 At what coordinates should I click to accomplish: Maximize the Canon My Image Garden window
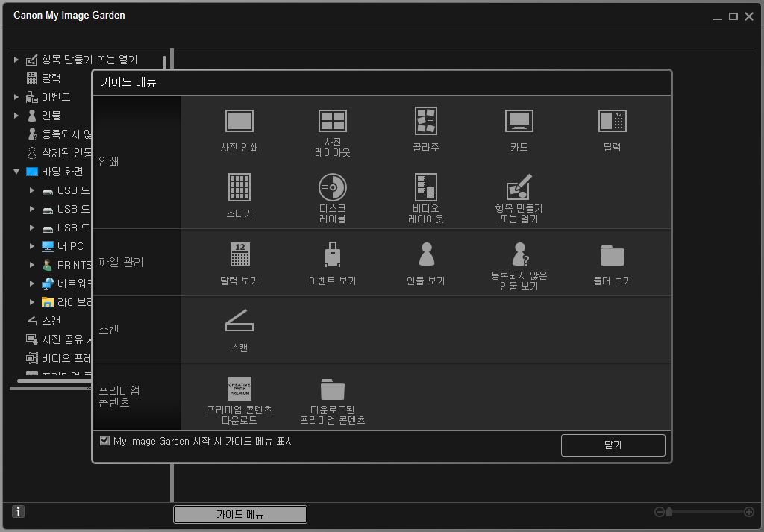(733, 16)
